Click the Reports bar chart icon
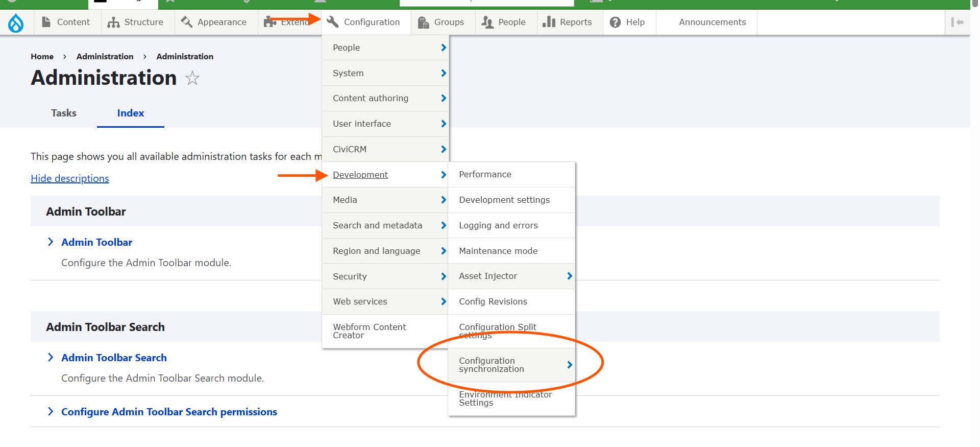Screen dimensions: 980x447 click(549, 22)
